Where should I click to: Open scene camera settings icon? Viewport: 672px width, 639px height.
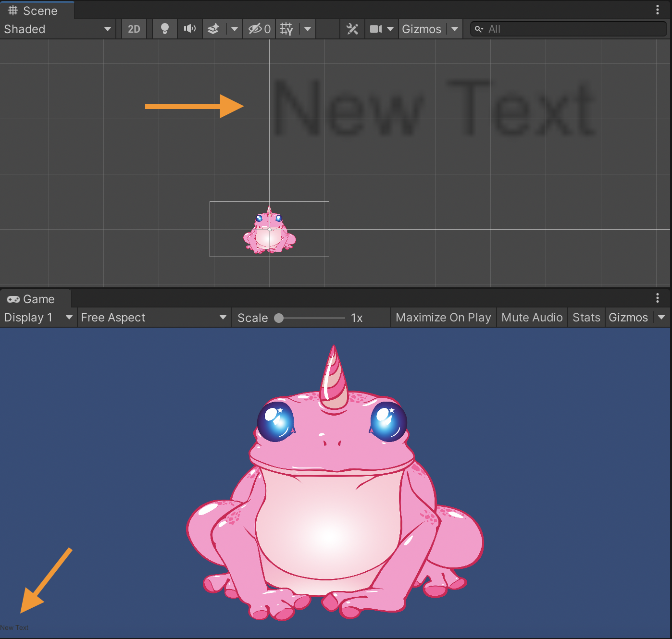[x=376, y=29]
